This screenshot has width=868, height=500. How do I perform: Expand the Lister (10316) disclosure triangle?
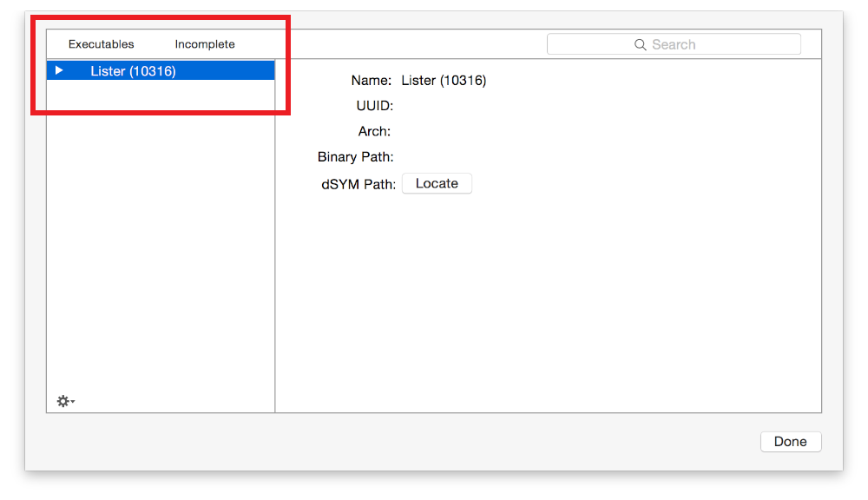point(59,71)
